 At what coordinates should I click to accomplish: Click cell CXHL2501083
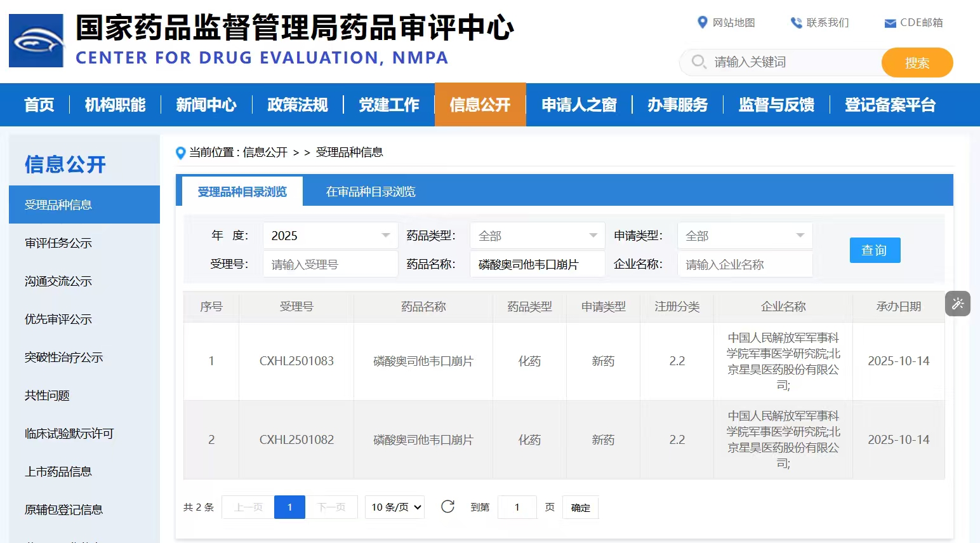click(x=296, y=361)
